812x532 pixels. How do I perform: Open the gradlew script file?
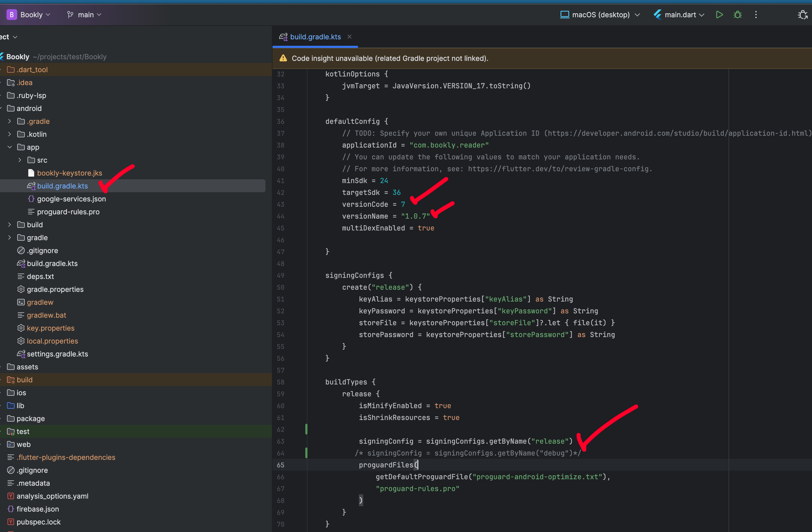coord(40,302)
